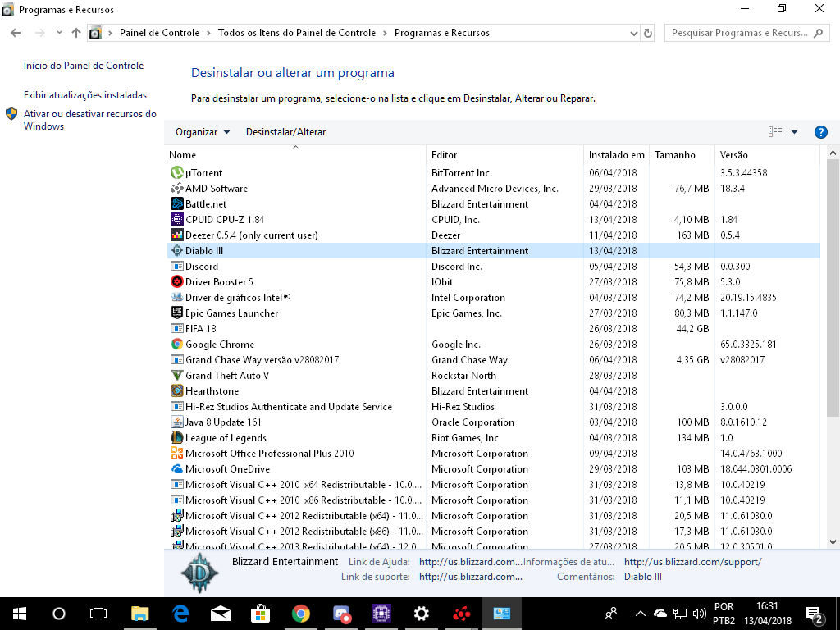Click the Google Chrome list icon

[x=177, y=344]
